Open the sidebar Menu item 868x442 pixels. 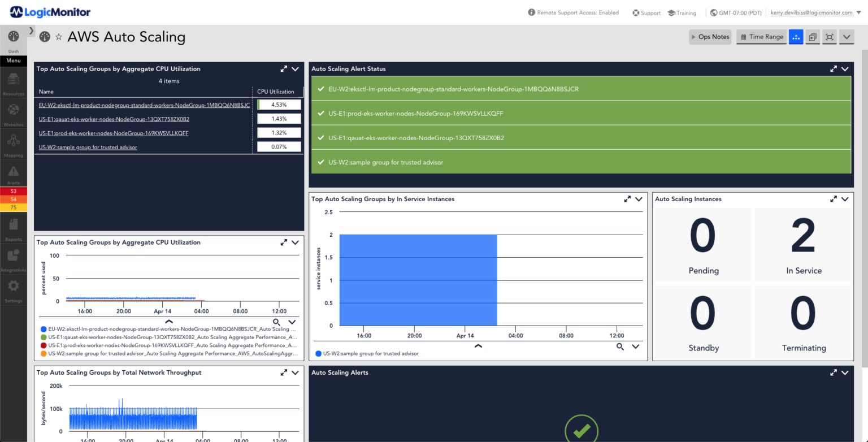point(13,60)
